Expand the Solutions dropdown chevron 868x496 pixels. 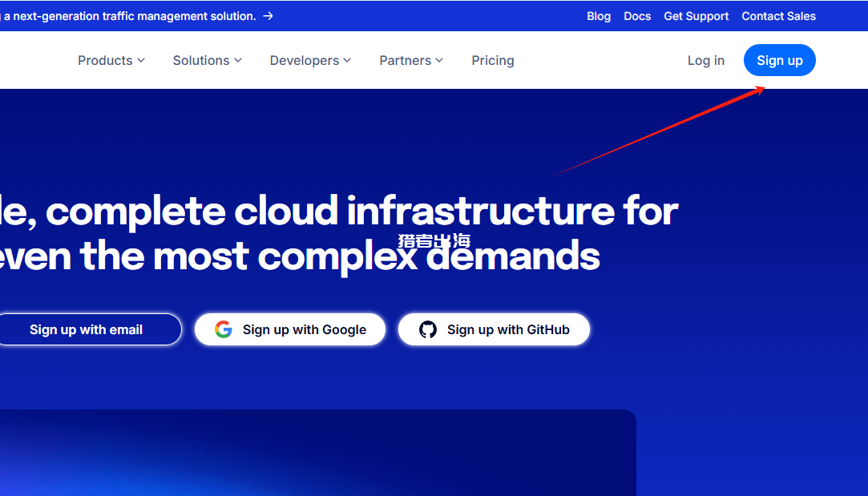[238, 60]
